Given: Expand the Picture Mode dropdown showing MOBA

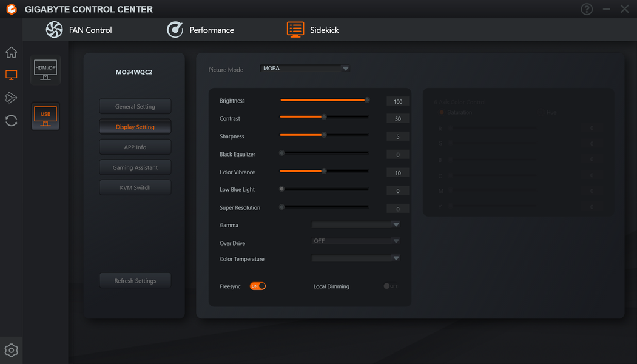Looking at the screenshot, I should pyautogui.click(x=305, y=68).
